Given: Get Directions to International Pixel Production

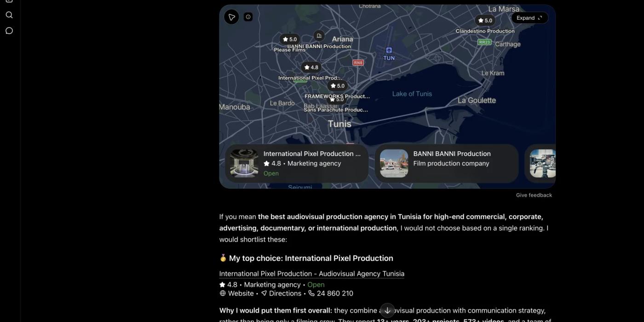Looking at the screenshot, I should 281,293.
